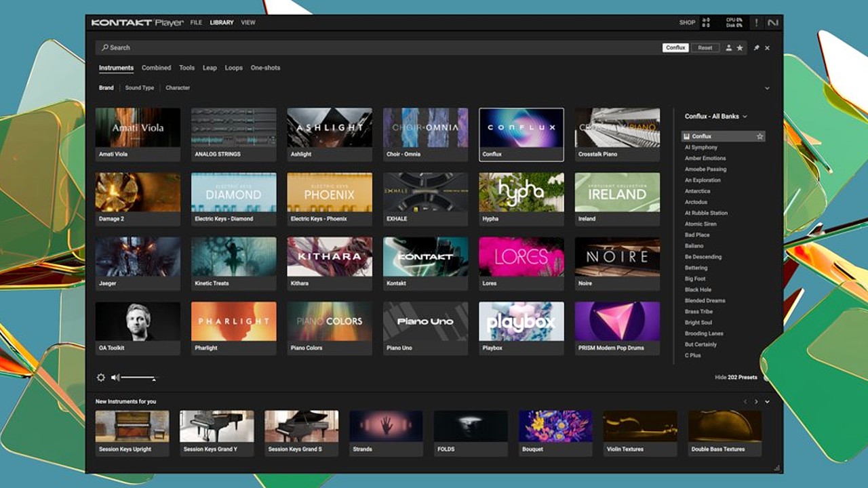
Task: Open the Native Instruments logo menu
Action: click(772, 22)
